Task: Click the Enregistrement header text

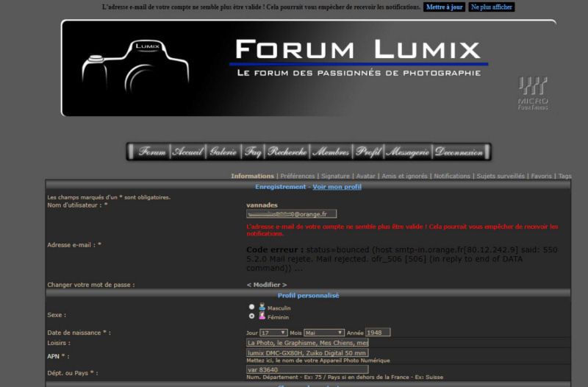Action: [281, 187]
